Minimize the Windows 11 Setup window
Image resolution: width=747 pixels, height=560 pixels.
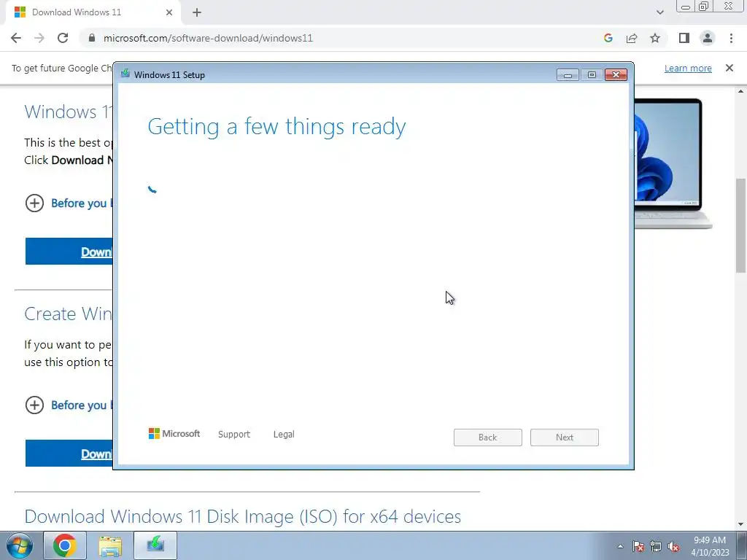click(x=568, y=75)
